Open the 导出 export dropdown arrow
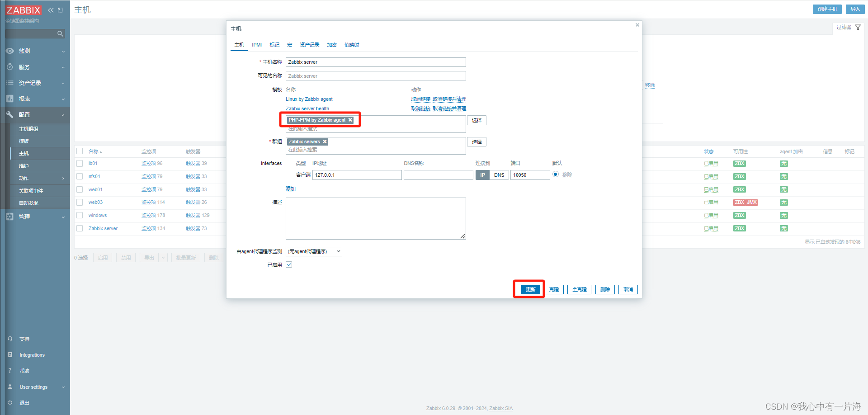Viewport: 868px width, 415px height. (163, 258)
